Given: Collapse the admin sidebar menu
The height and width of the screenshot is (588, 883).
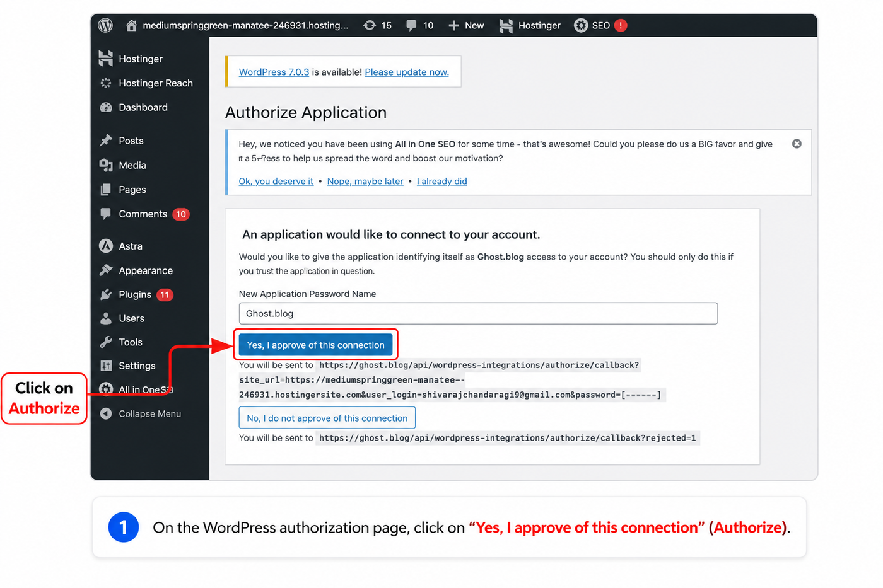Looking at the screenshot, I should coord(149,413).
